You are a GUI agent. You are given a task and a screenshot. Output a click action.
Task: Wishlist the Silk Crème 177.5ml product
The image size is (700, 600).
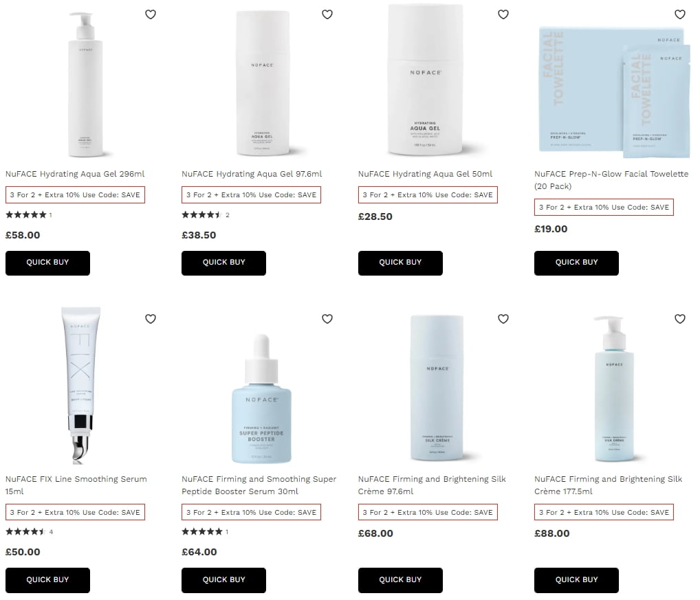(x=680, y=318)
